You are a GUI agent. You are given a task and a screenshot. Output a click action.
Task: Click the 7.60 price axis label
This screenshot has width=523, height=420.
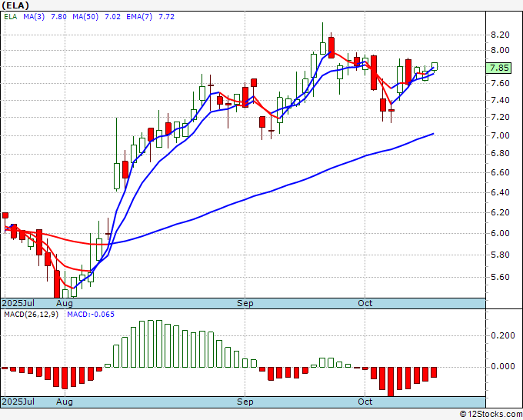pyautogui.click(x=500, y=83)
